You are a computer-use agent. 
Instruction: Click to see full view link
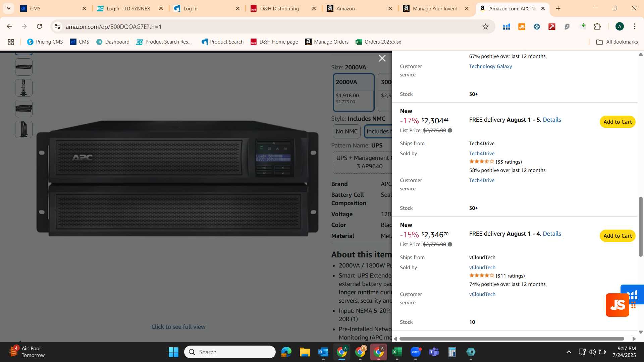(x=178, y=327)
